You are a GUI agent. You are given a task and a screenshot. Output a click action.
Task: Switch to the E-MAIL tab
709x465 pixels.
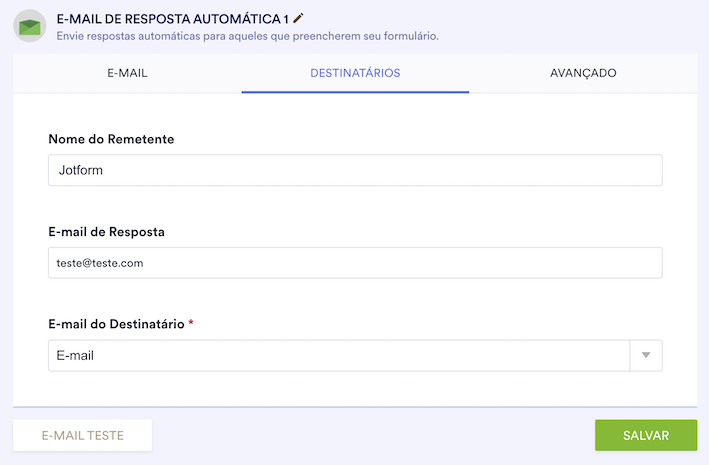coord(127,73)
